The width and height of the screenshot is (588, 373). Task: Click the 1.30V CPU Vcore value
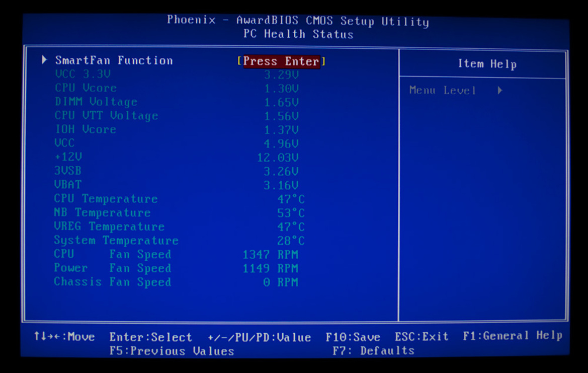pyautogui.click(x=281, y=89)
